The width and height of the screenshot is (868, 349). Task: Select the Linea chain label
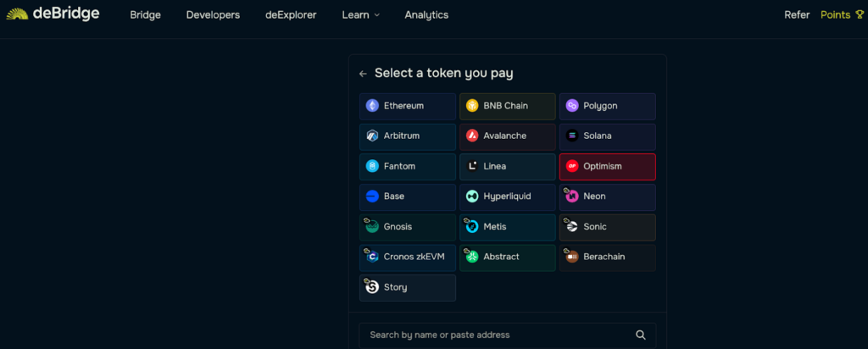[495, 167]
